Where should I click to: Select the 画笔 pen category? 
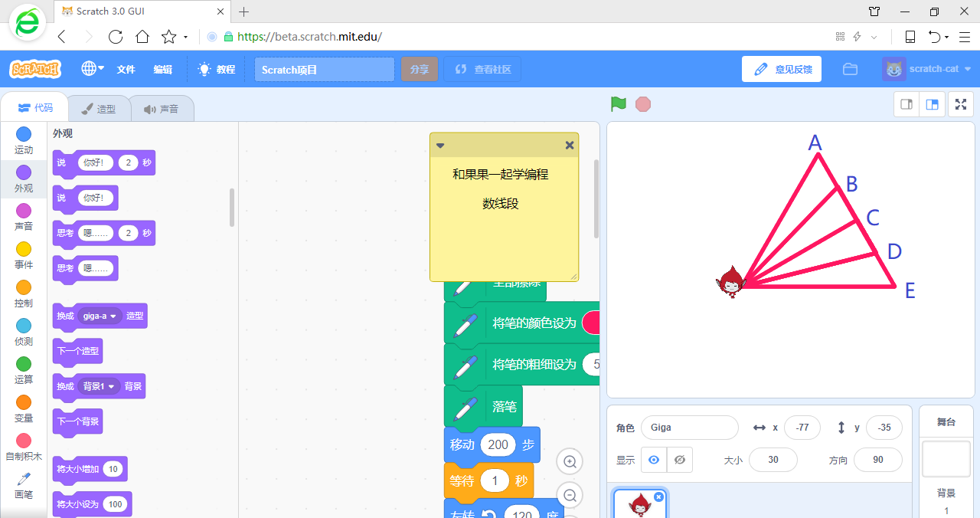click(x=24, y=486)
